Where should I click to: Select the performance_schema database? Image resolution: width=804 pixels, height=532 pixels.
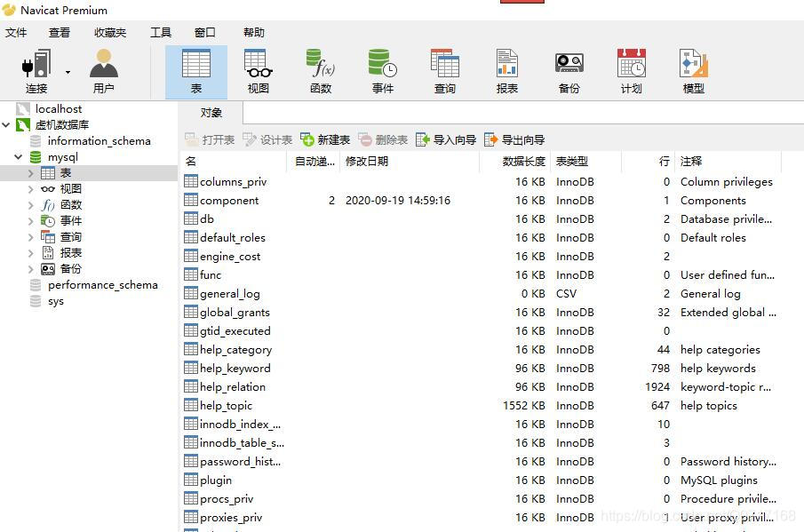(102, 285)
